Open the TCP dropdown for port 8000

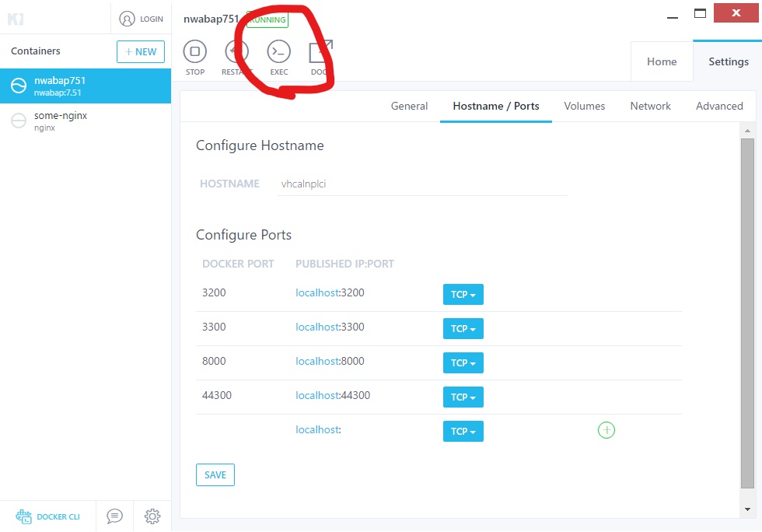463,362
